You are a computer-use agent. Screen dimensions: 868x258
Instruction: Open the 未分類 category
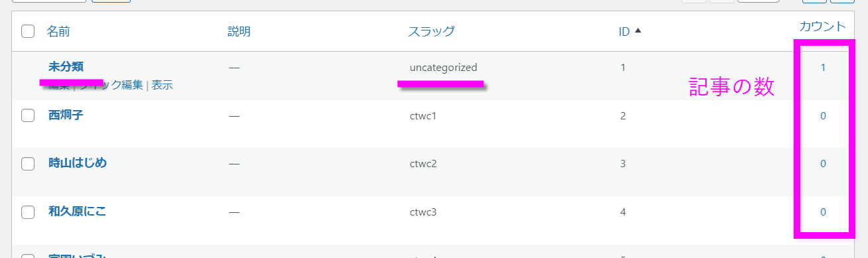coord(66,66)
